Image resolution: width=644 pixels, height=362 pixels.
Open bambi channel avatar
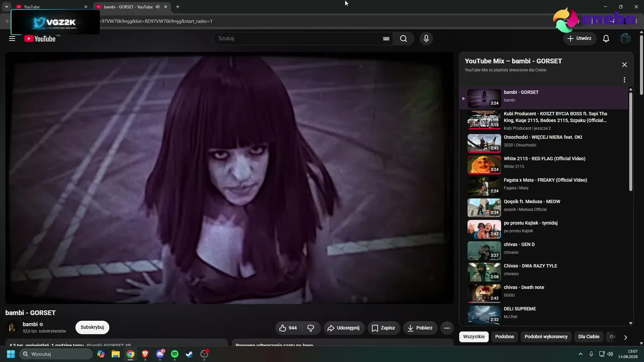[12, 328]
